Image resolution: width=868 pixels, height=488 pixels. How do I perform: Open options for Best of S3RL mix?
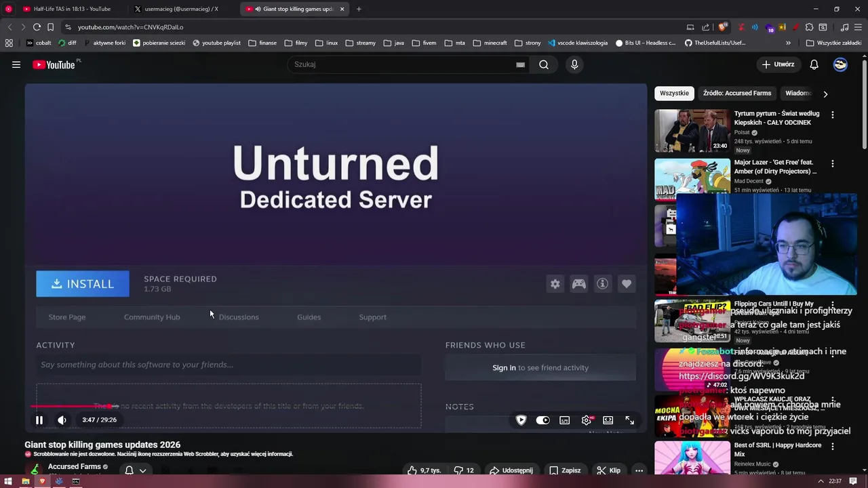833,447
